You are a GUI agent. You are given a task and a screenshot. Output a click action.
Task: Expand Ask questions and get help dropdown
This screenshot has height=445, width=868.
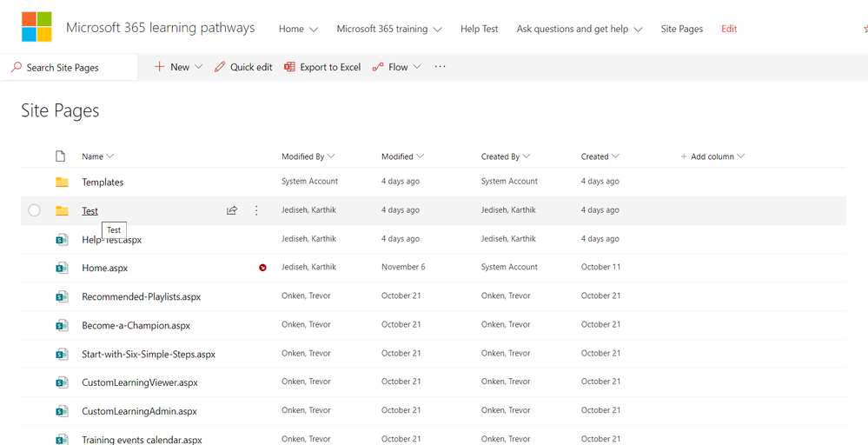(x=638, y=30)
